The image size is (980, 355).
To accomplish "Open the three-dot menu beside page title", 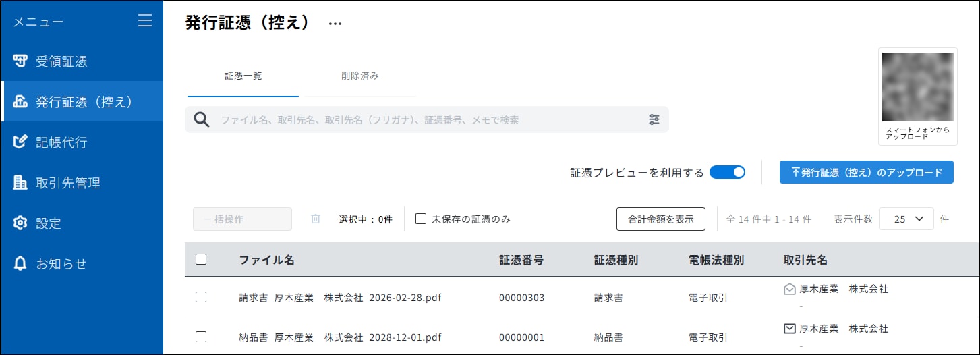I will pos(335,24).
